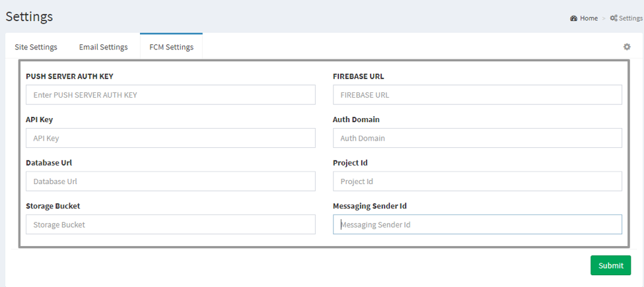
Task: Click the Home dashboard icon in breadcrumb
Action: [574, 18]
